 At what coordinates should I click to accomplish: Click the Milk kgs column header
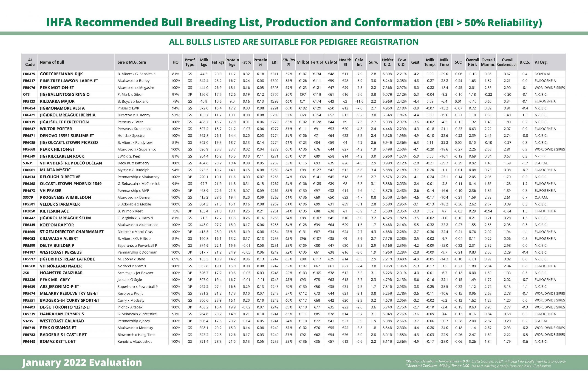204,62
